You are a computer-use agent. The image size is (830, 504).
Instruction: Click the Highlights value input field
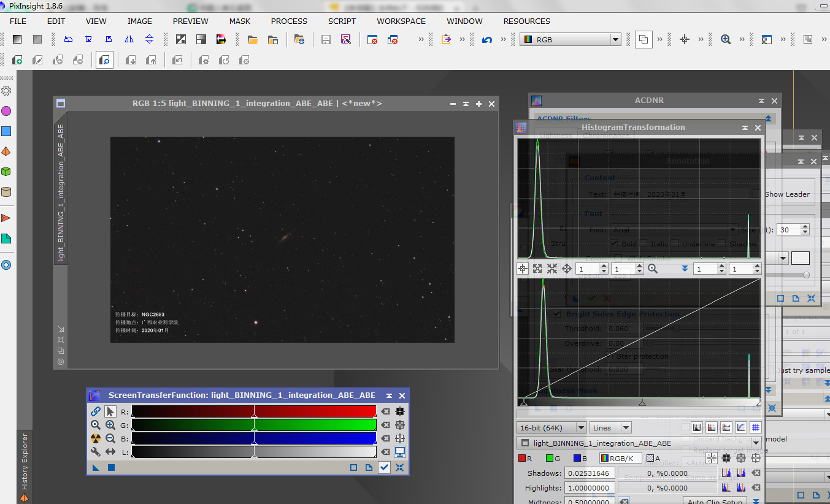click(590, 488)
